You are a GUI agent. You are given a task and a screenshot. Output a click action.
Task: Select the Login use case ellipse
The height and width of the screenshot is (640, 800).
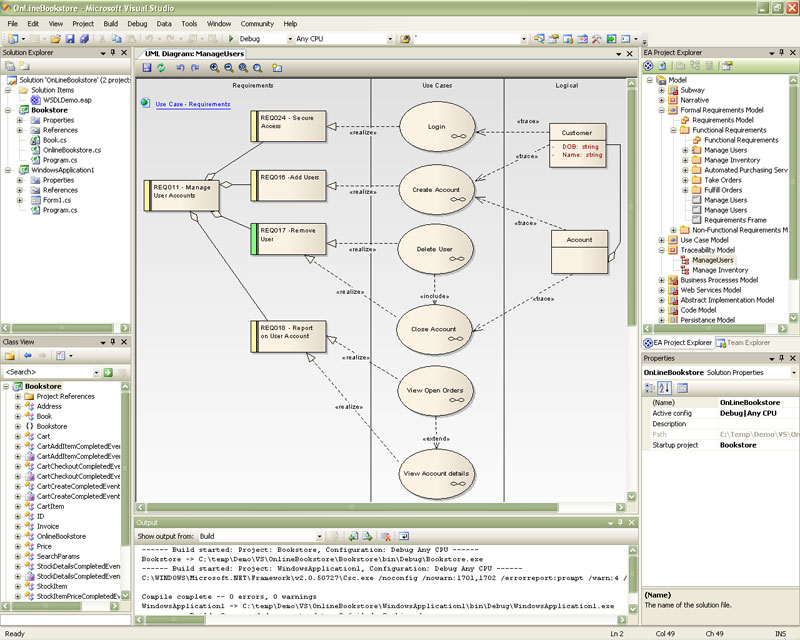point(436,128)
